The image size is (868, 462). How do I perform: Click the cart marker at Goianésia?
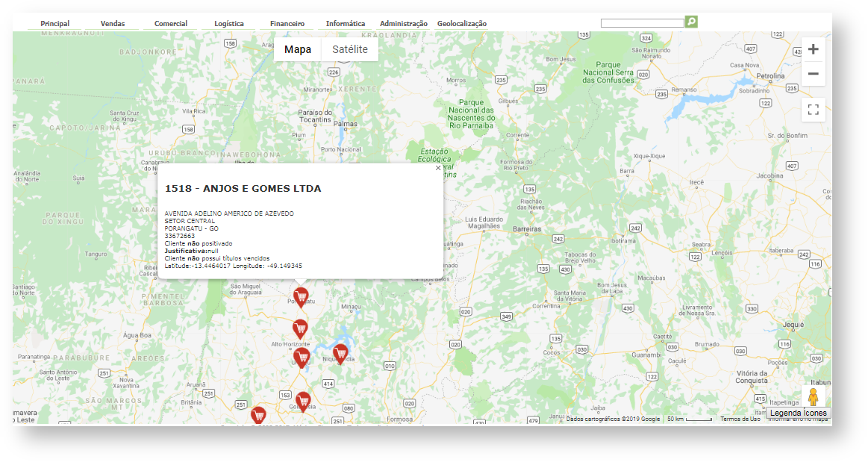click(303, 401)
